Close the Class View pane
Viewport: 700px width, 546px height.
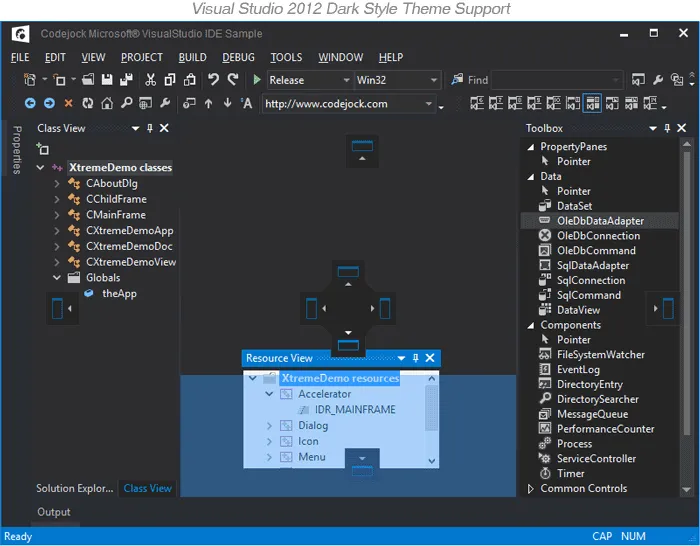click(164, 128)
